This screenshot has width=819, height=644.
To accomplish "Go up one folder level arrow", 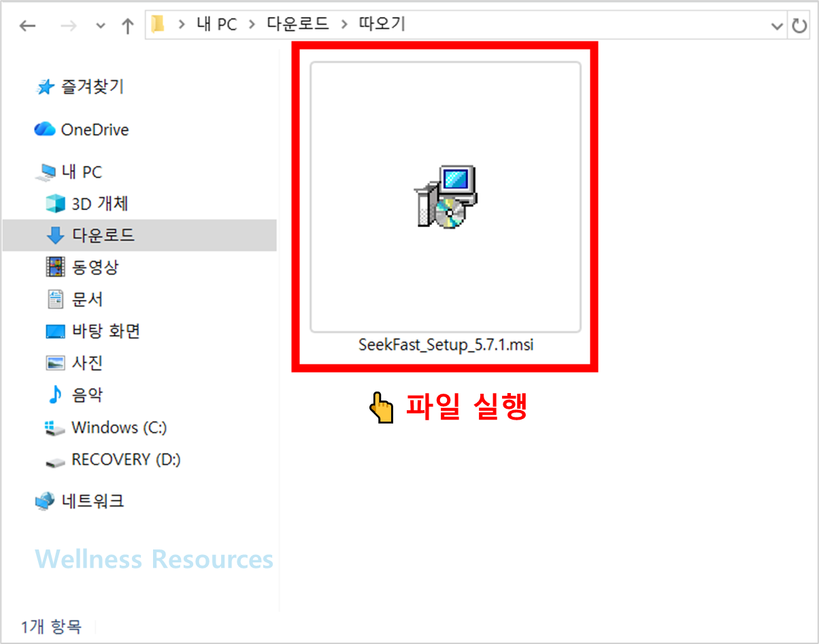I will 127,26.
